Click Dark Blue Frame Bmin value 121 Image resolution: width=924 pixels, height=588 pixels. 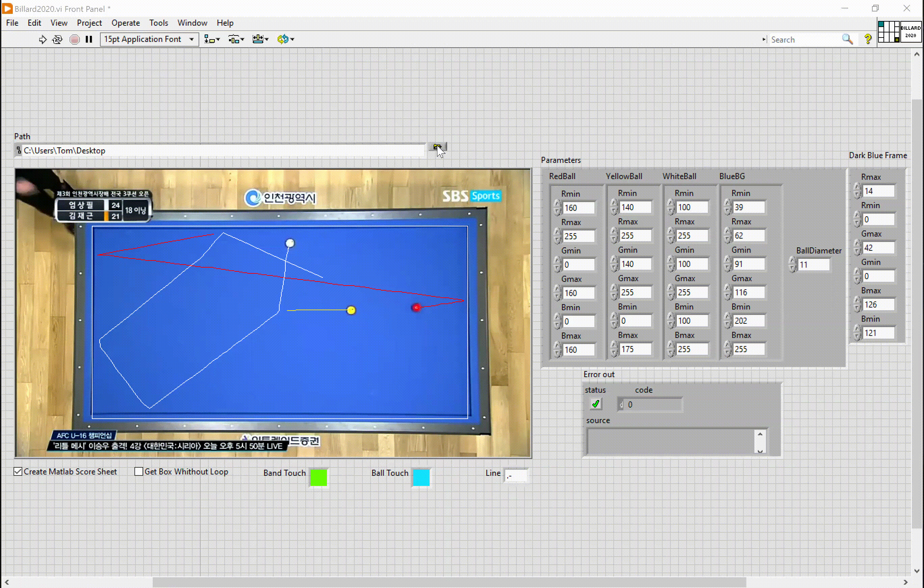click(x=878, y=333)
